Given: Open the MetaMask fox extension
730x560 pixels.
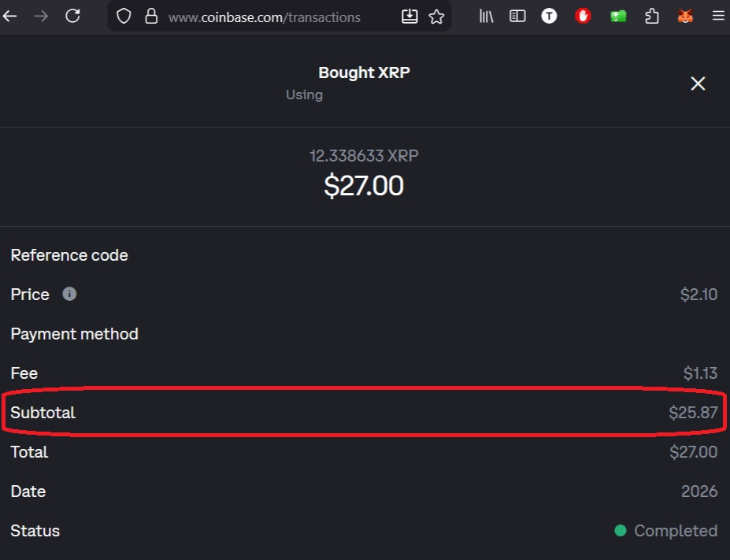Looking at the screenshot, I should tap(686, 16).
